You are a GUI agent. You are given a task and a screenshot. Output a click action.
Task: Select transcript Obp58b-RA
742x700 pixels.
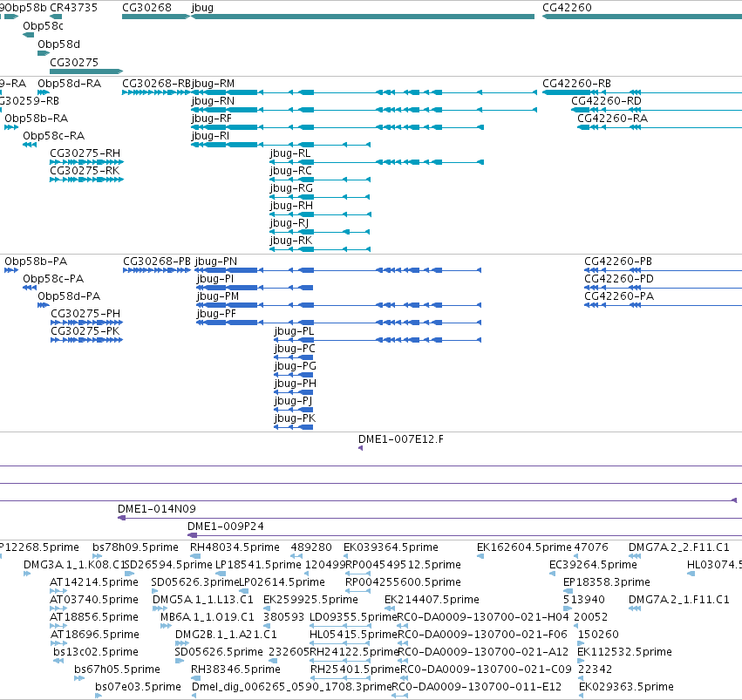[x=11, y=127]
